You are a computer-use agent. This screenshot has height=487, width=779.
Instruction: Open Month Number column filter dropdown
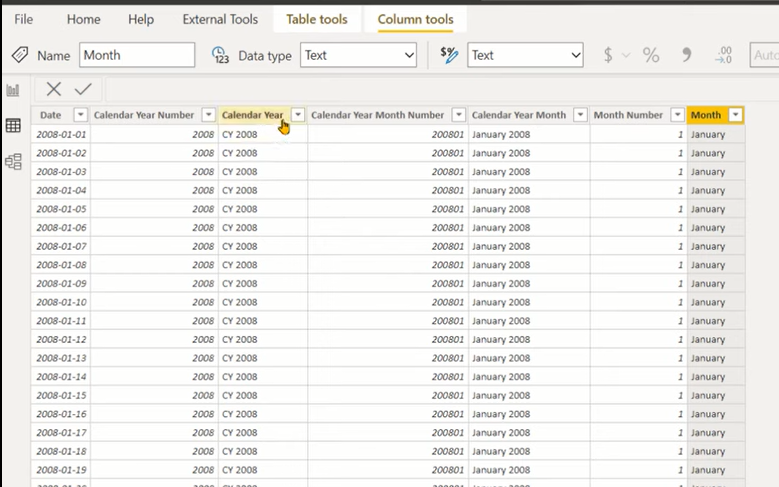677,115
